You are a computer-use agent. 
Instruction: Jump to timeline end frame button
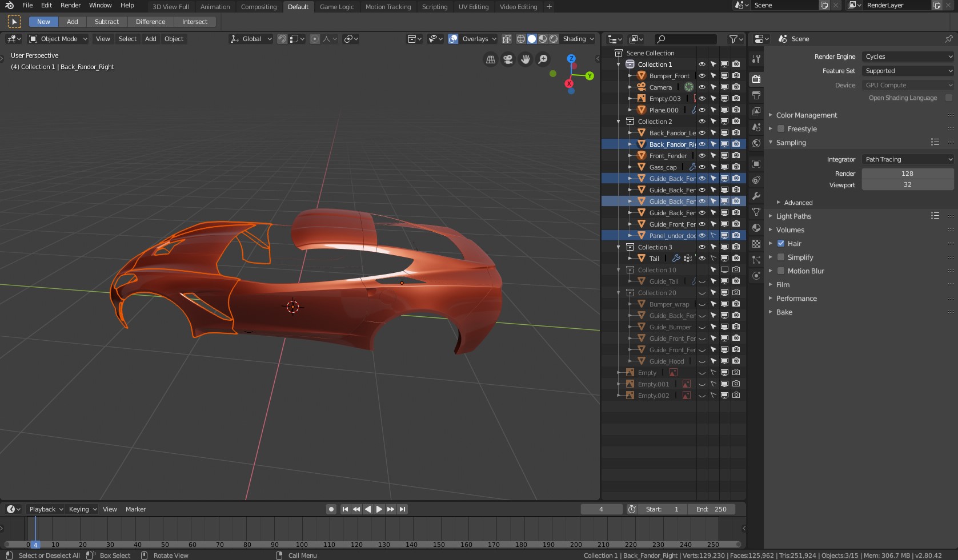[403, 509]
